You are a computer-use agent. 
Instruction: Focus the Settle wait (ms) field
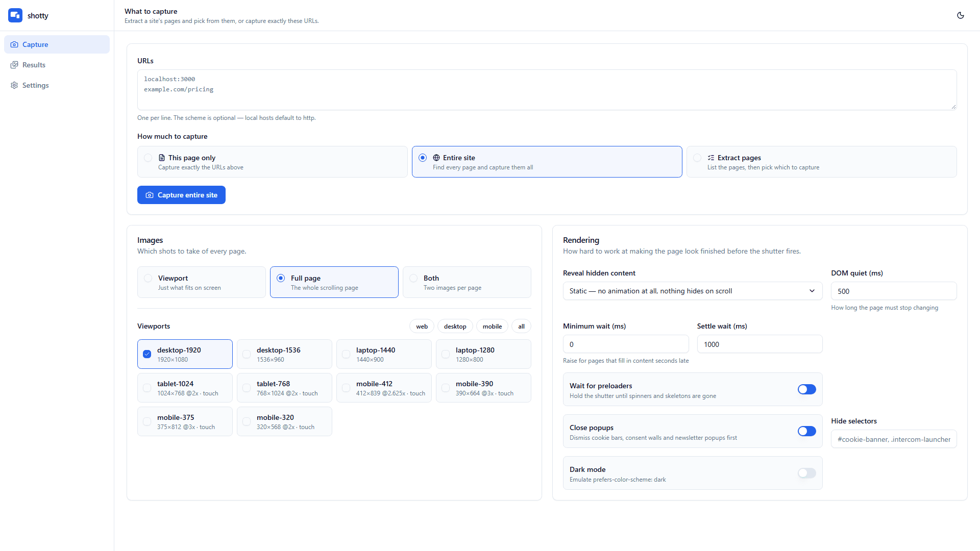click(759, 344)
